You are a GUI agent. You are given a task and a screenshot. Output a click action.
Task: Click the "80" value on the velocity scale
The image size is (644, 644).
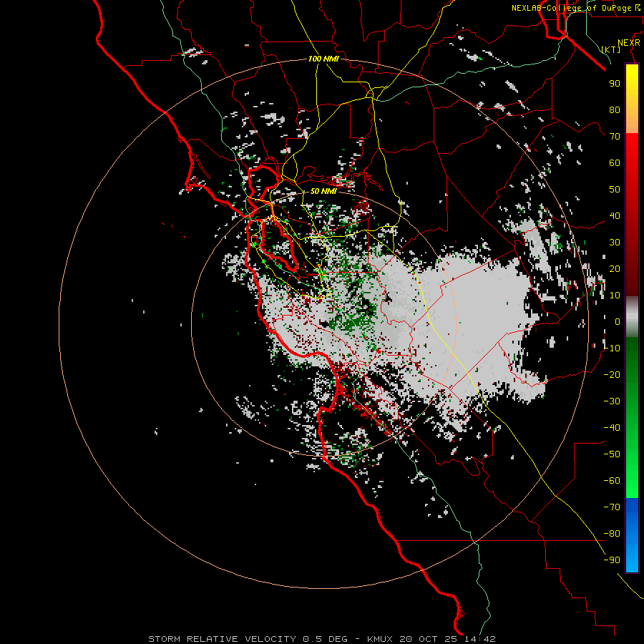615,109
